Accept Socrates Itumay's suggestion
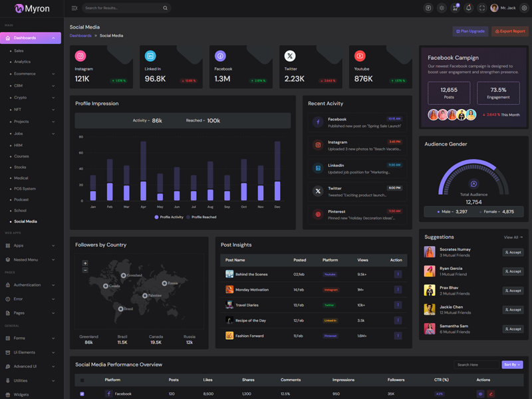Image resolution: width=532 pixels, height=399 pixels. pos(513,253)
